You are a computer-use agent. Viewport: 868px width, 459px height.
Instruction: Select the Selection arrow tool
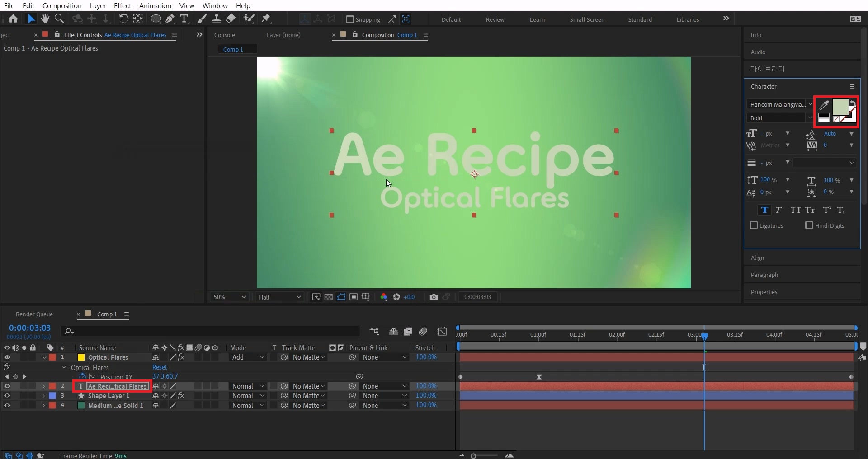31,19
